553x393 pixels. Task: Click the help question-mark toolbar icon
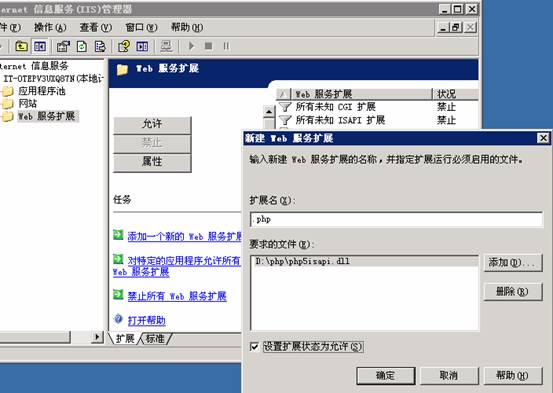coord(124,46)
